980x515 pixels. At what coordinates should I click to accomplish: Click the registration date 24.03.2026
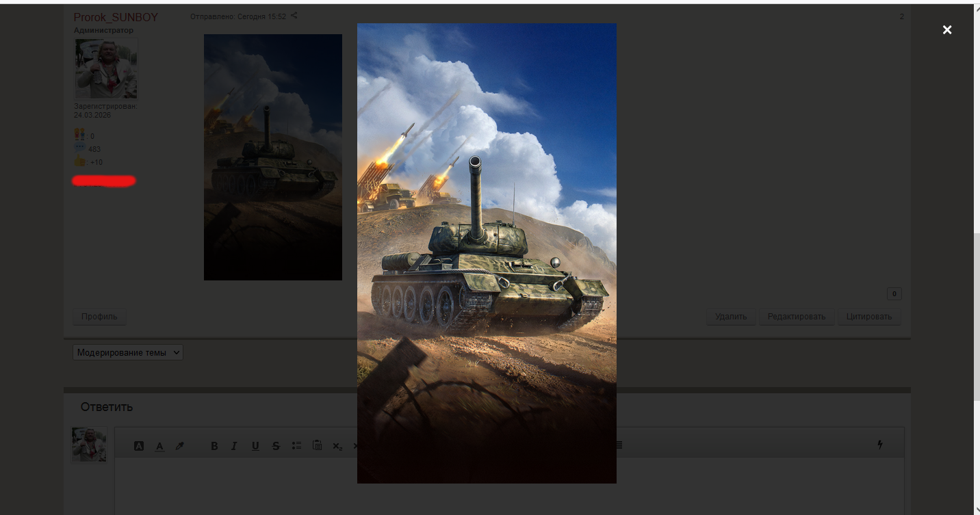[x=92, y=115]
